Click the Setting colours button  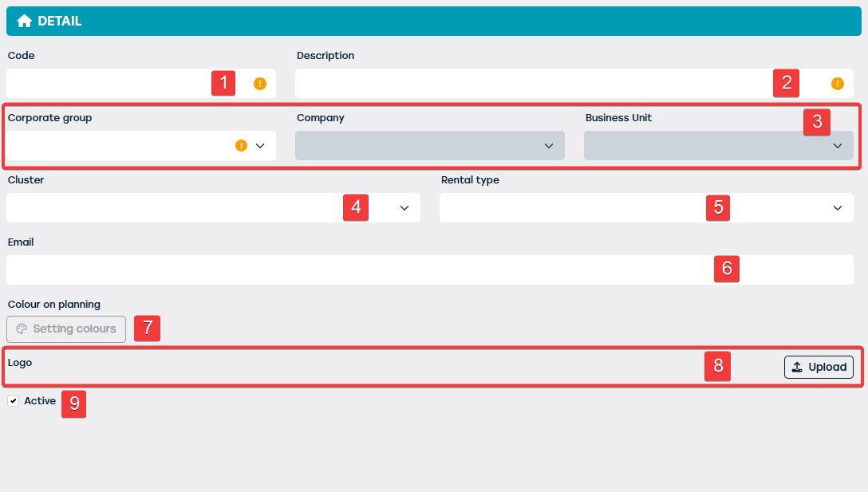pyautogui.click(x=66, y=329)
